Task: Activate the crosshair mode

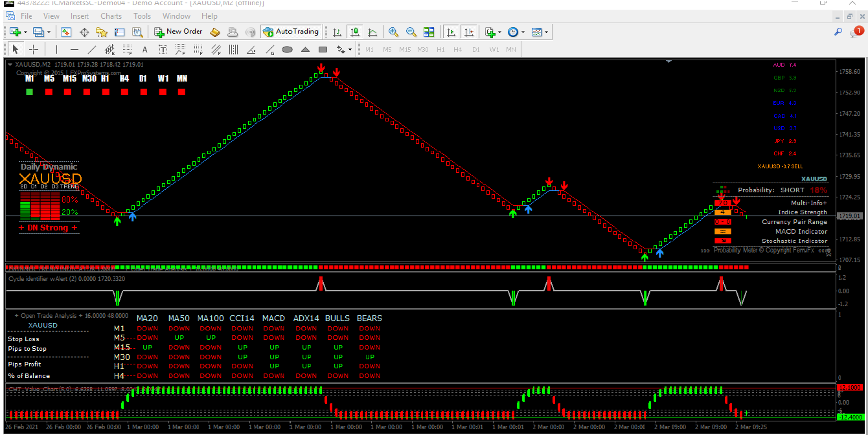Action: (34, 49)
